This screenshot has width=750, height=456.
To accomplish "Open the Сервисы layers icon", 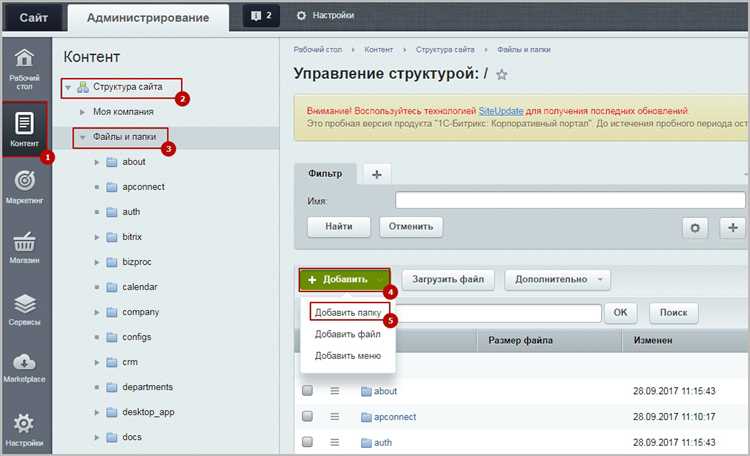I will tap(24, 304).
